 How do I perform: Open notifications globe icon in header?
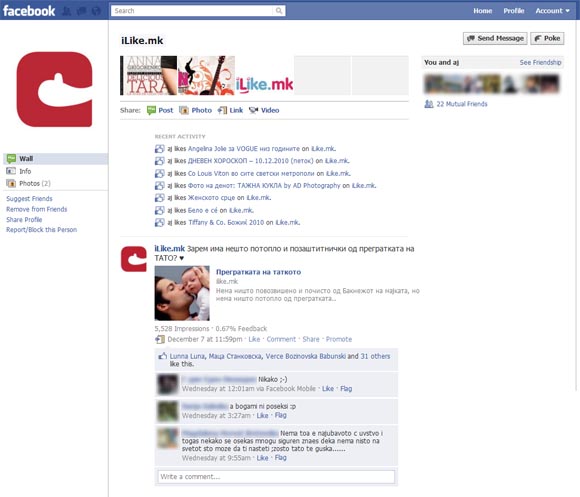click(x=96, y=11)
